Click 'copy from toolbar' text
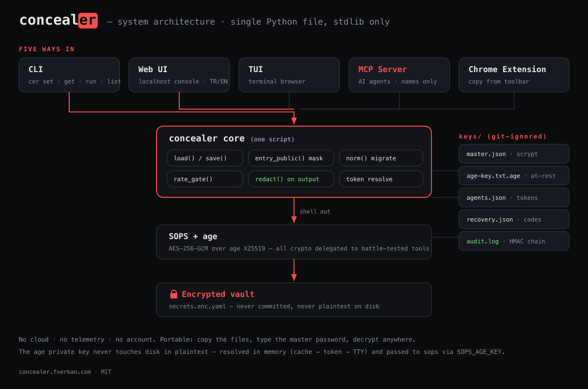588x389 pixels. (499, 81)
